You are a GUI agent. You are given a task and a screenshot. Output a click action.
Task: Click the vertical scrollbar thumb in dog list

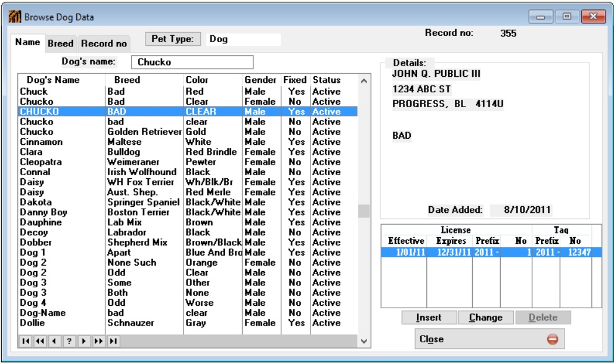[364, 211]
